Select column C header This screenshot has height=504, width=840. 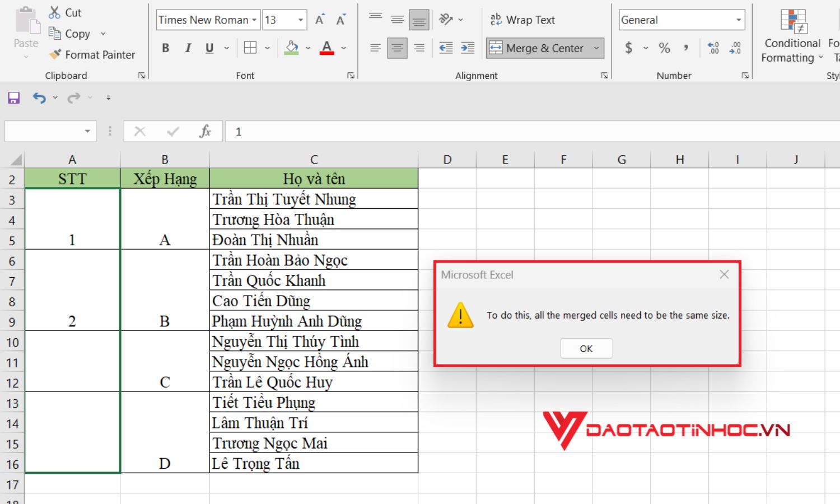click(314, 160)
